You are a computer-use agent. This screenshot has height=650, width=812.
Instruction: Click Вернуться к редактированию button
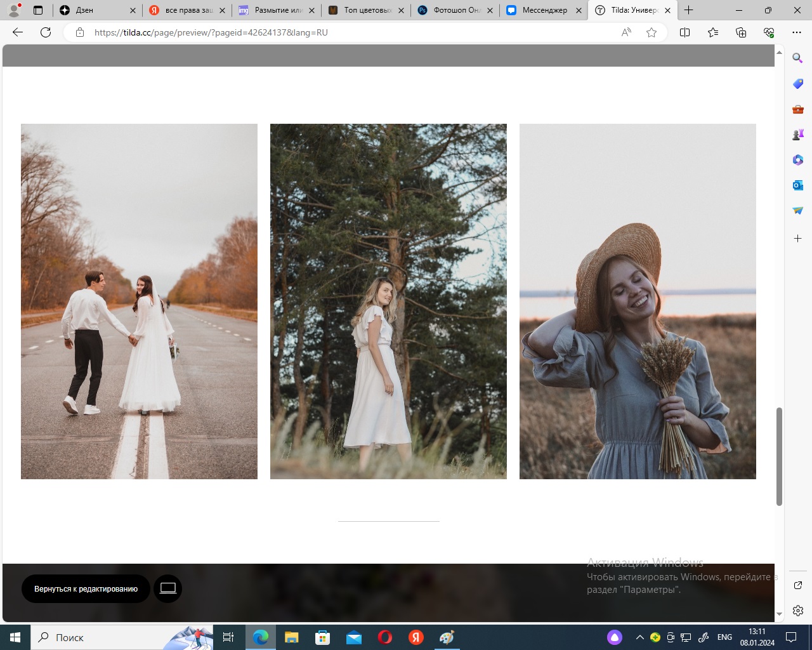pos(86,589)
